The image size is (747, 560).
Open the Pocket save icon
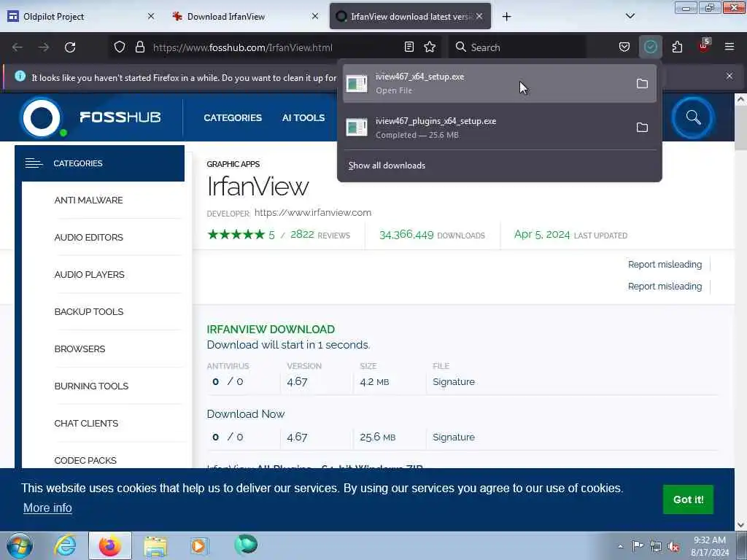click(x=624, y=47)
